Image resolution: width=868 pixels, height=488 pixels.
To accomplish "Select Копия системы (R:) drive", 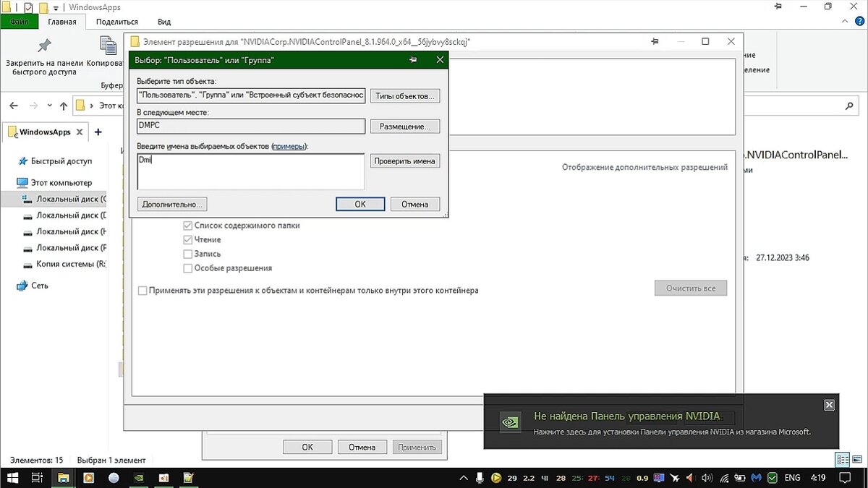I will coord(64,264).
